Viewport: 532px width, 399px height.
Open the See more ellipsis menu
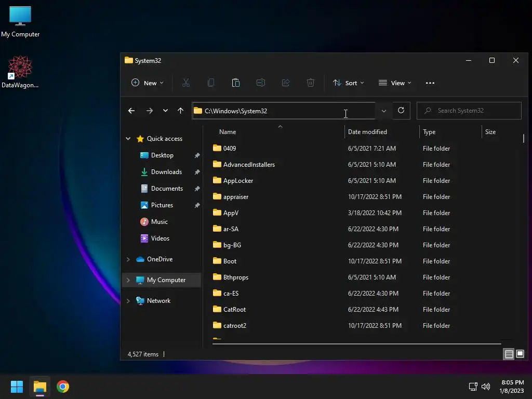click(430, 83)
